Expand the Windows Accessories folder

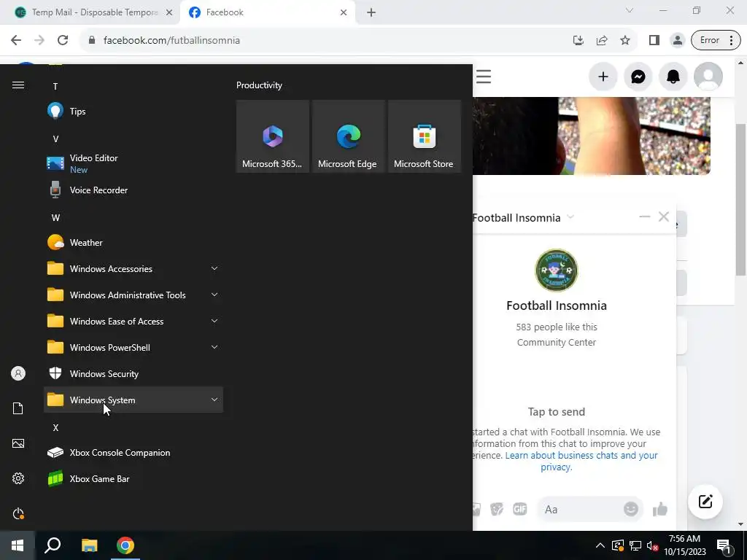(133, 268)
